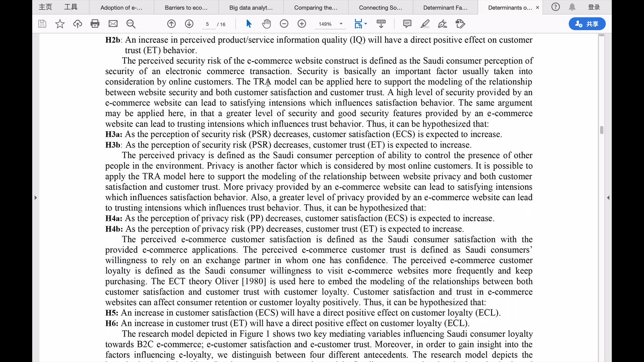Expand the right tools pane
Screen dimensions: 644x362
point(608,198)
